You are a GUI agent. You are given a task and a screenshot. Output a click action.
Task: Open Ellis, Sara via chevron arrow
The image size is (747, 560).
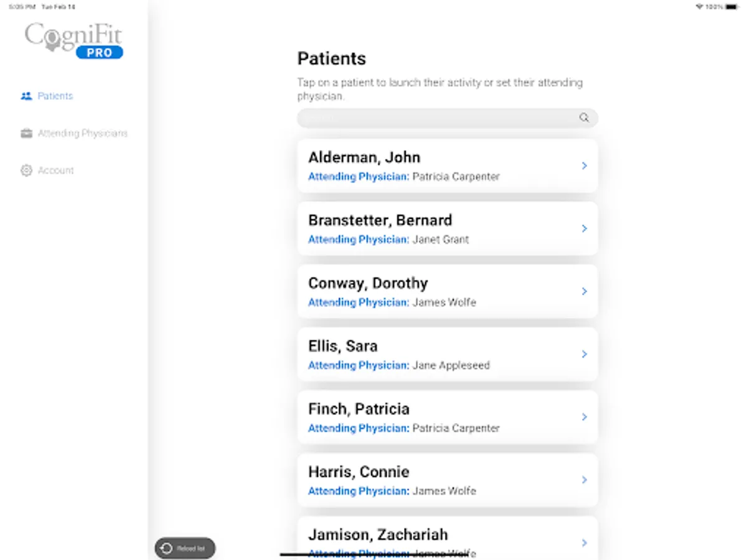(584, 354)
